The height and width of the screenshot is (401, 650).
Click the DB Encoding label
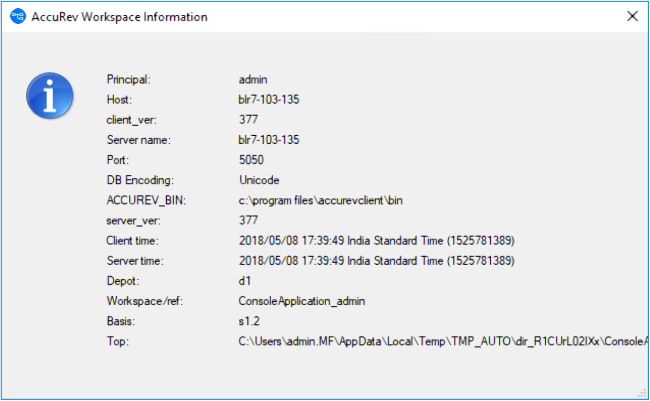click(x=140, y=180)
